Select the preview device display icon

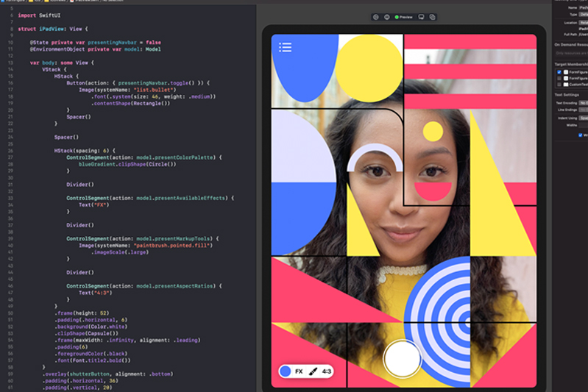pos(422,17)
